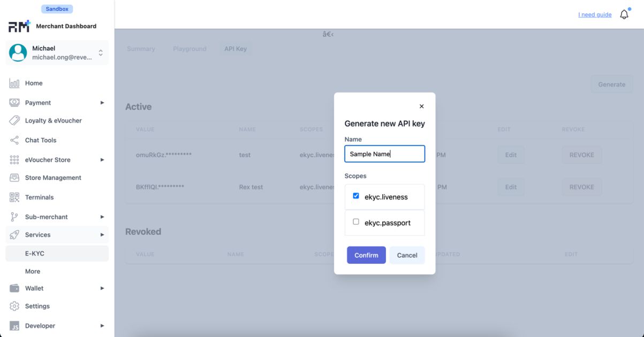Confirm the new API key
644x337 pixels.
pos(366,255)
